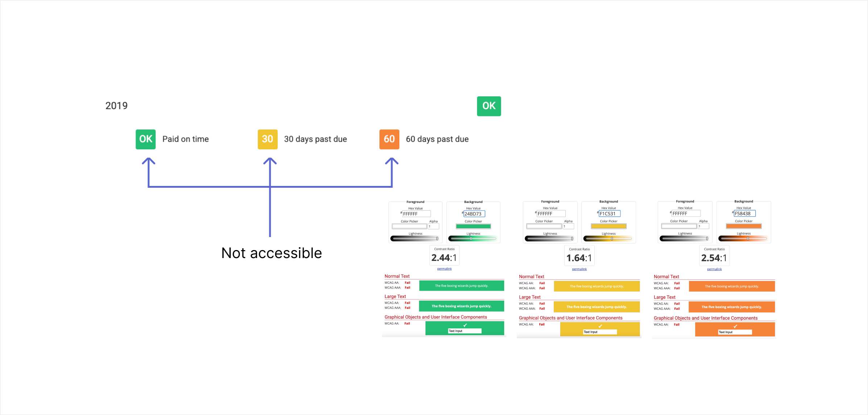868x415 pixels.
Task: Click the green OK badge beside Paid on time
Action: tap(146, 139)
